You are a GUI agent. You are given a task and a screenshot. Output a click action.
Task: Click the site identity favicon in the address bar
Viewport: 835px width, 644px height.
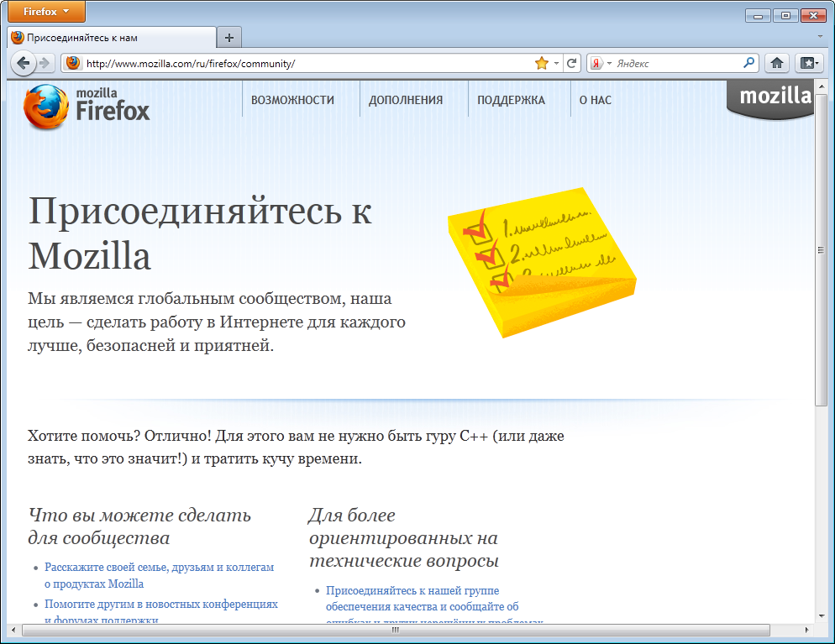[73, 63]
